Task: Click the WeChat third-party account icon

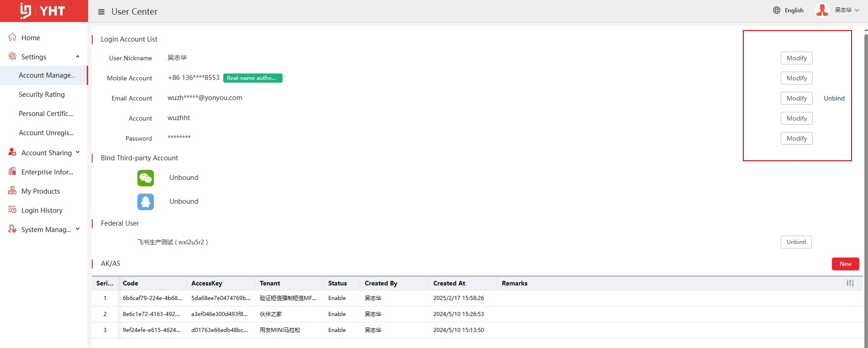Action: [146, 178]
